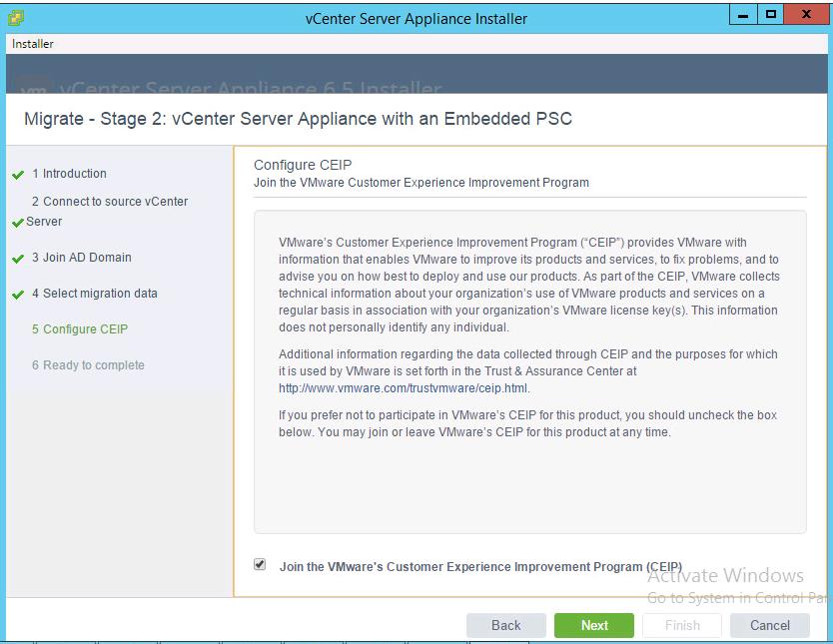The width and height of the screenshot is (833, 644).
Task: Open the vmware.com trustvmware ceip.html link
Action: pos(404,388)
